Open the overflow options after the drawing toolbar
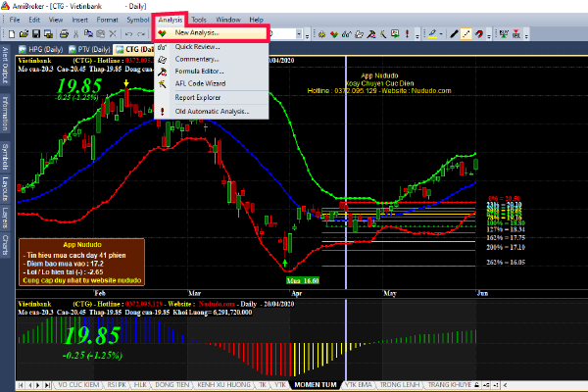Viewport: 588px width, 392px height. pos(489,36)
